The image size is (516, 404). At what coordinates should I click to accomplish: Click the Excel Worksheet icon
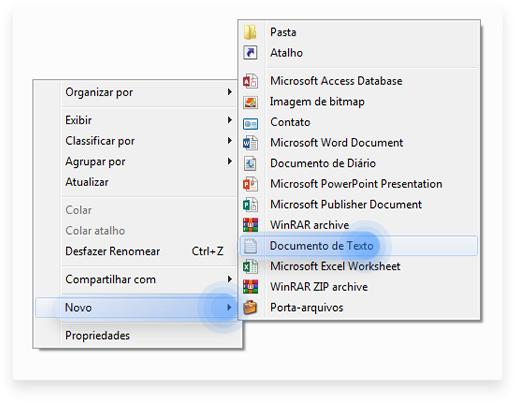[x=250, y=266]
